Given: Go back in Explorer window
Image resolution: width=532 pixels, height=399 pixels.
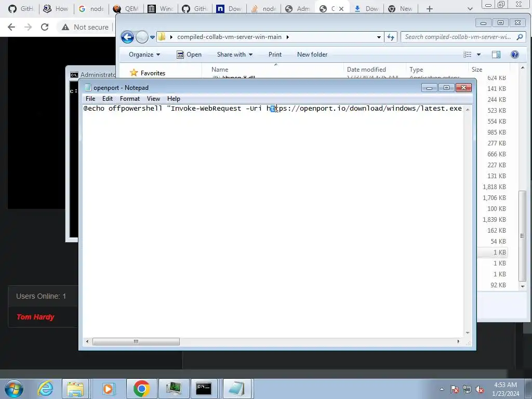Looking at the screenshot, I should (x=128, y=37).
